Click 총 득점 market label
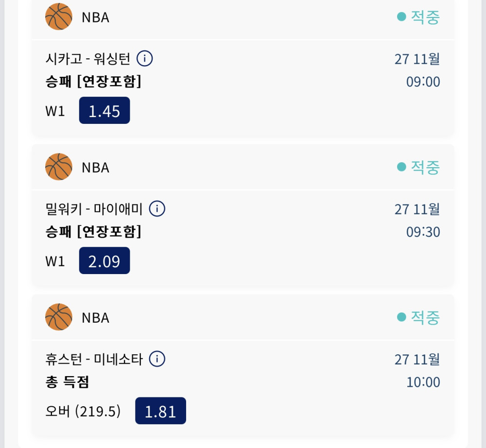 [x=67, y=382]
